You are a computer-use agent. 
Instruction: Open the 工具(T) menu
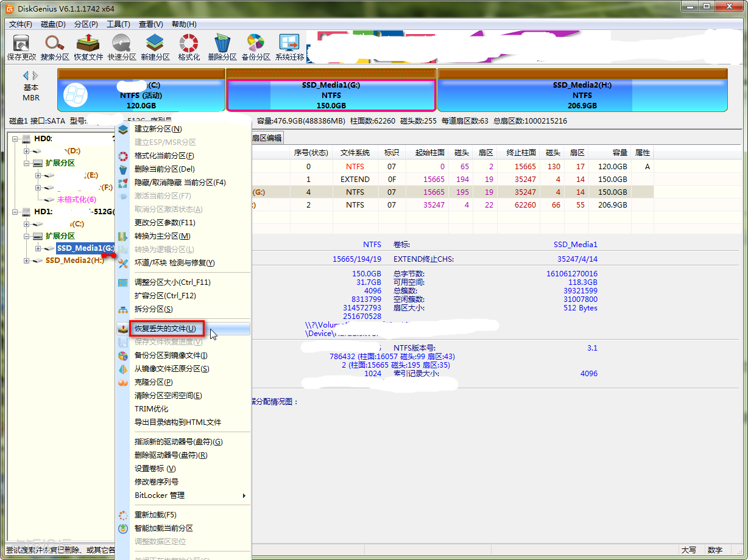pos(118,24)
